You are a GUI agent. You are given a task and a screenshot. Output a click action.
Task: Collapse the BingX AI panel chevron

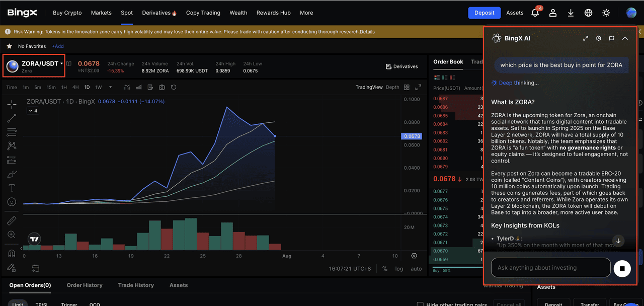(625, 38)
